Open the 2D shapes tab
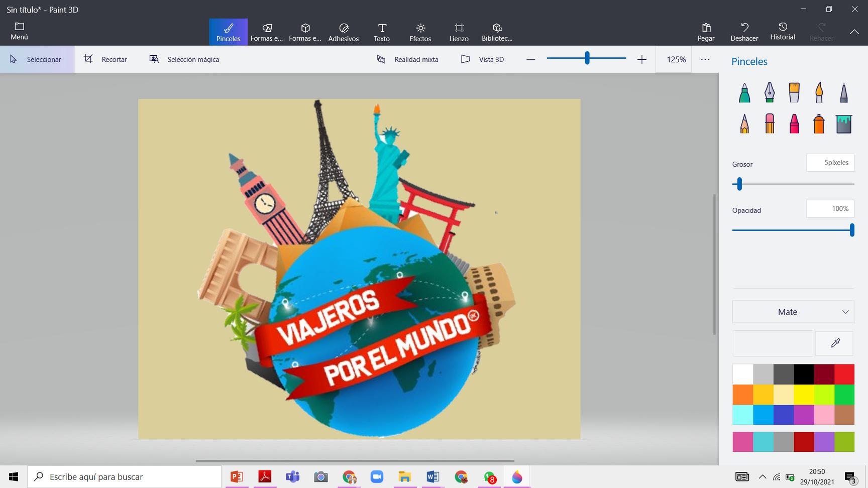Viewport: 868px width, 488px height. click(x=267, y=32)
